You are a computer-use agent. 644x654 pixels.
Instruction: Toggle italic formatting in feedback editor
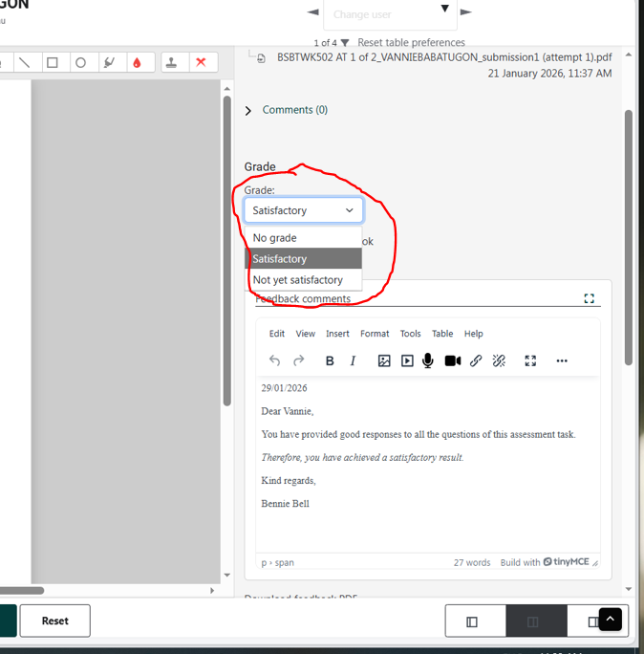coord(353,360)
